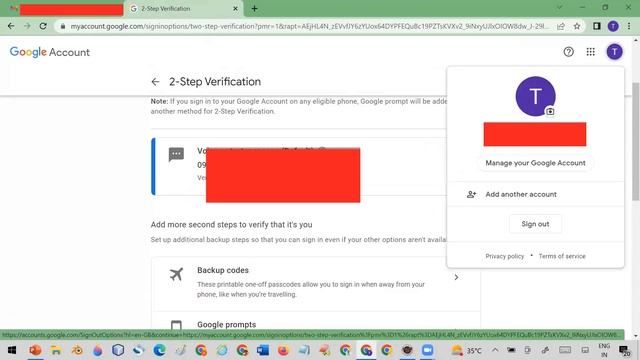Open File Explorer from the taskbar
The image size is (640, 360).
point(56,350)
